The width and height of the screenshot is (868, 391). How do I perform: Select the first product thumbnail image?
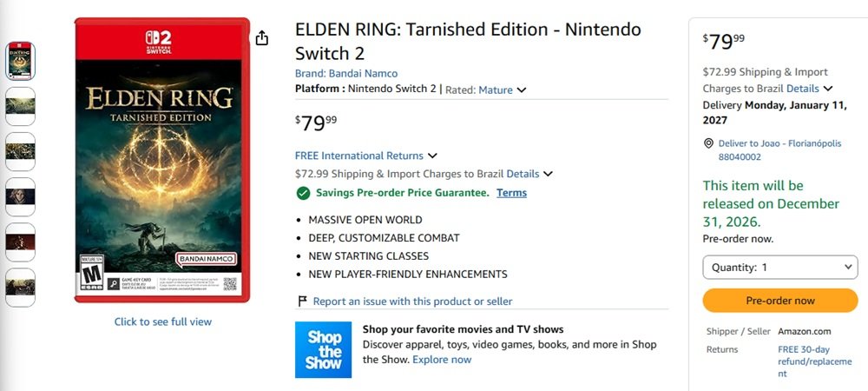pos(21,61)
